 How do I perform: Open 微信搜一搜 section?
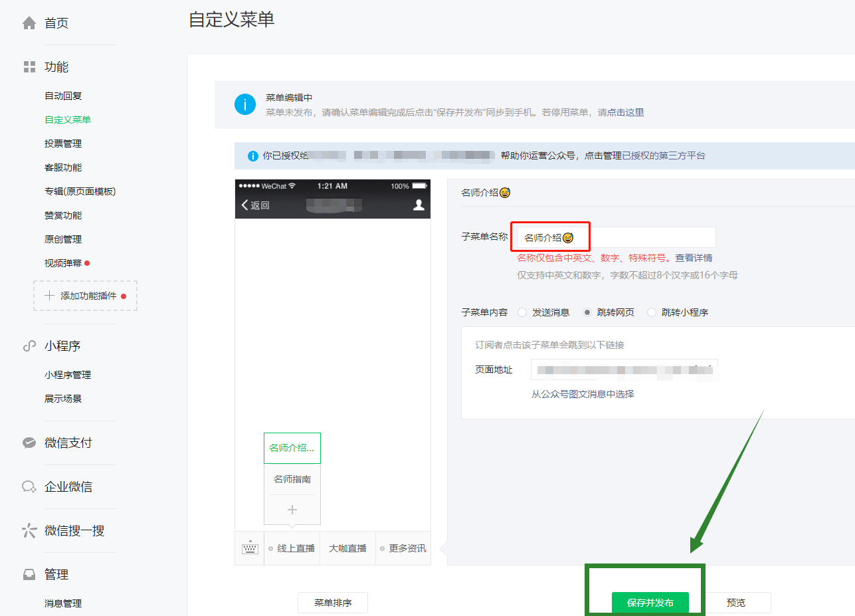[x=74, y=531]
